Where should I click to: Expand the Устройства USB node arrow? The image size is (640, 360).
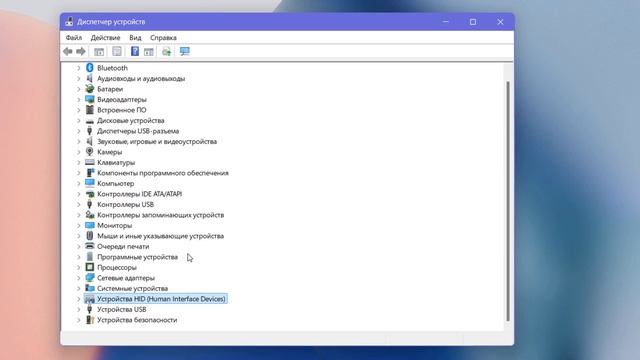coord(79,309)
